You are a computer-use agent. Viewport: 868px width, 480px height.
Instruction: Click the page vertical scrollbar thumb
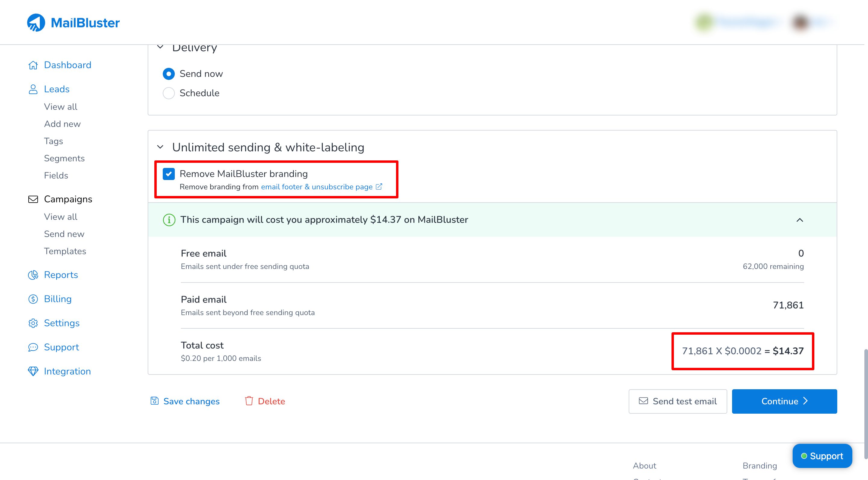865,404
